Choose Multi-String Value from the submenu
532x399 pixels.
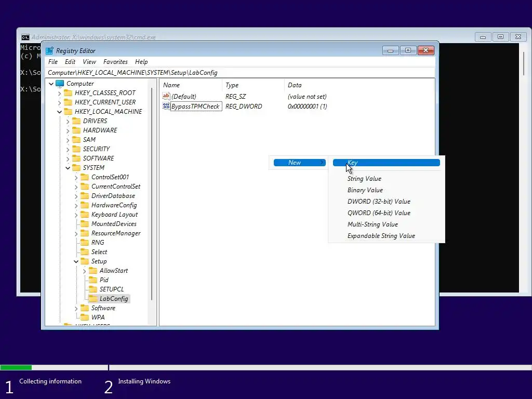(x=387, y=224)
